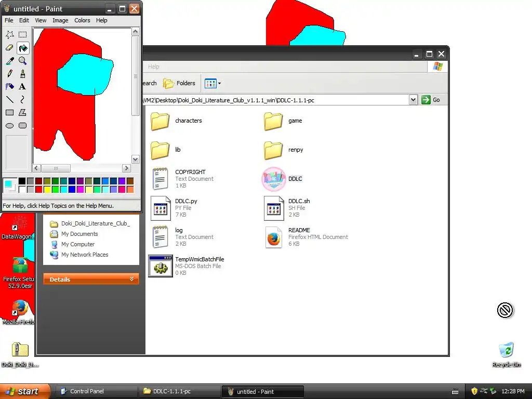This screenshot has width=532, height=399.
Task: Click the security shield tray icon
Action: coord(474,391)
